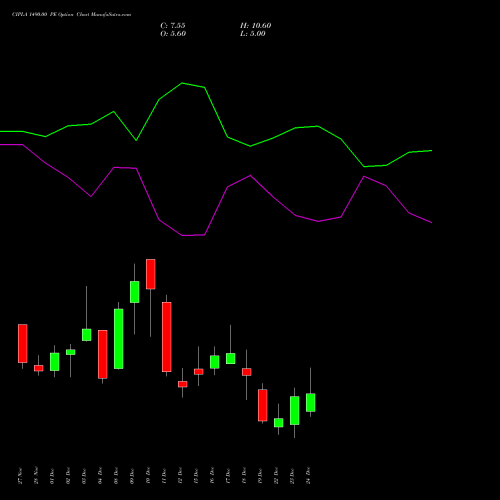Click the 02 Dec date label
Viewport: 500px width, 500px height.
68,476
